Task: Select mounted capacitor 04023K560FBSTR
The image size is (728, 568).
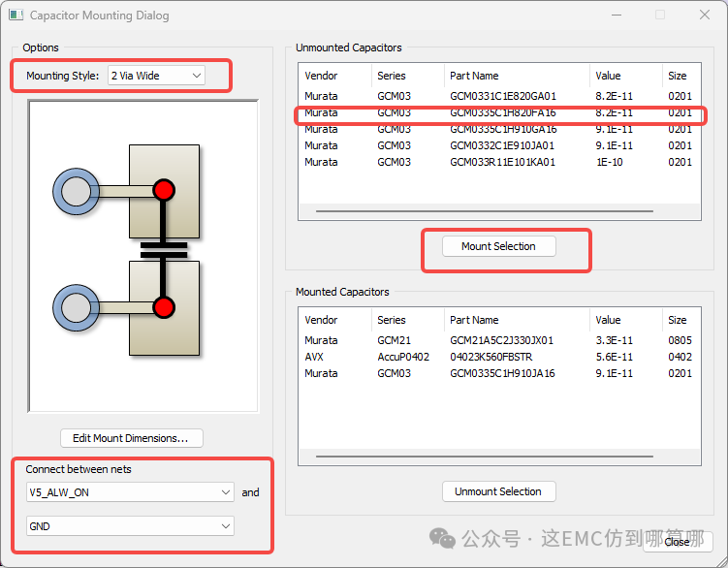Action: 499,357
